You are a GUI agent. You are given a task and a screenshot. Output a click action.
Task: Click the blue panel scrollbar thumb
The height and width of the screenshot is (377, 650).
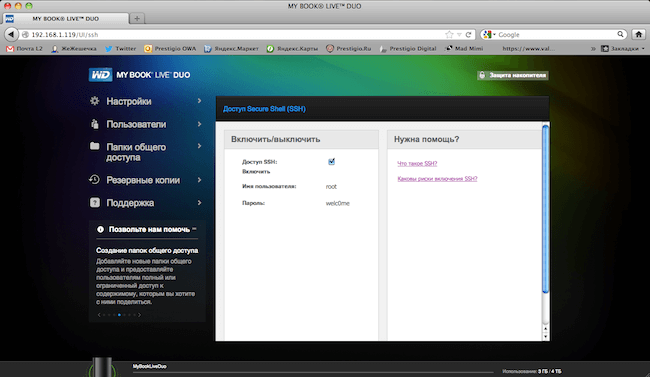pyautogui.click(x=546, y=209)
